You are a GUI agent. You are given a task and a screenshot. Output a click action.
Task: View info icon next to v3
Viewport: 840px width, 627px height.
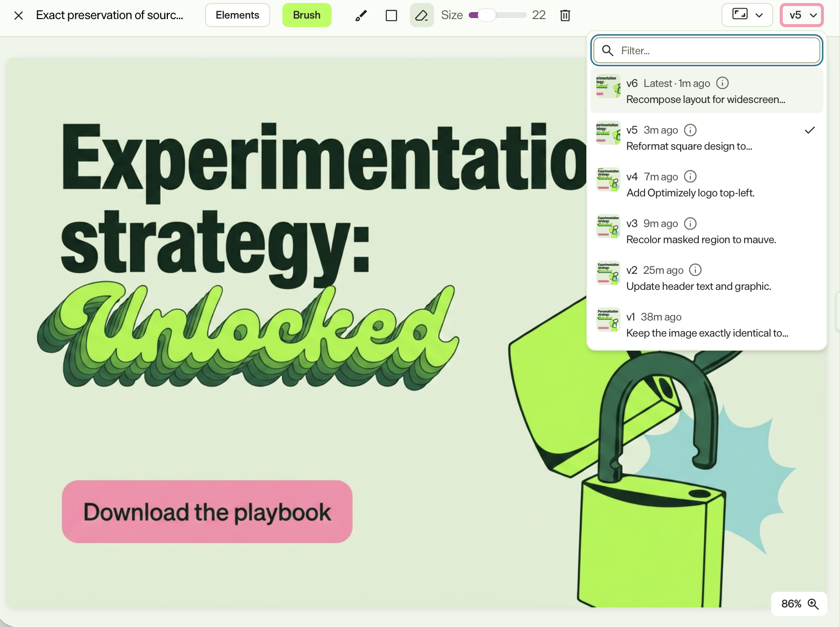point(690,223)
